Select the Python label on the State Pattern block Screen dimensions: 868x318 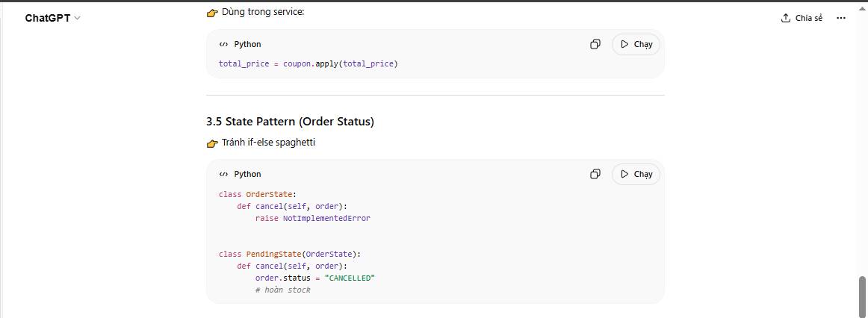247,174
